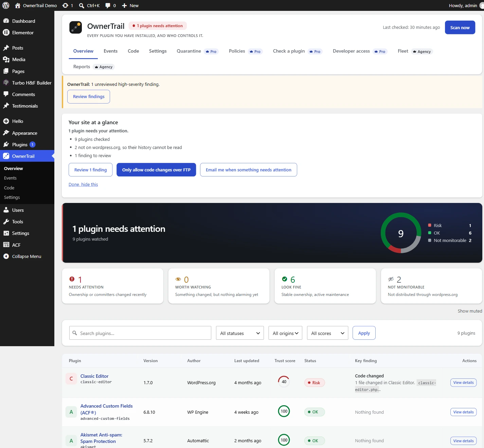This screenshot has height=448, width=484.
Task: Click Email me when something needs attention
Action: point(248,170)
